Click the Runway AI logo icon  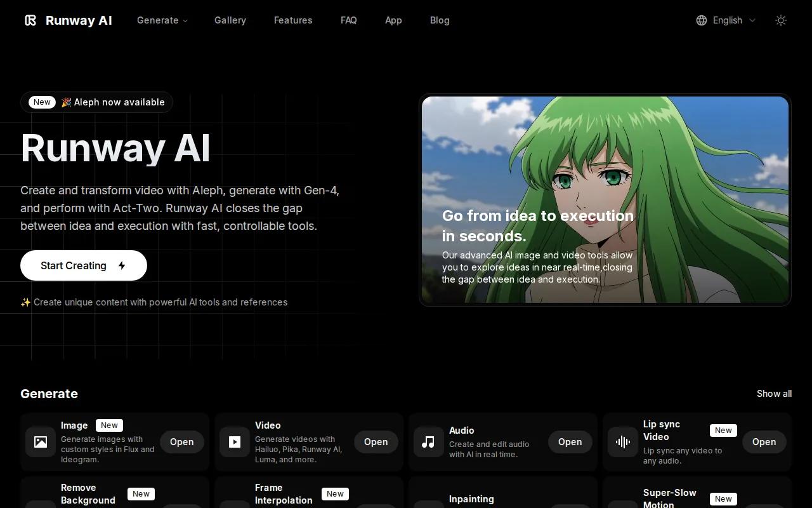coord(30,20)
